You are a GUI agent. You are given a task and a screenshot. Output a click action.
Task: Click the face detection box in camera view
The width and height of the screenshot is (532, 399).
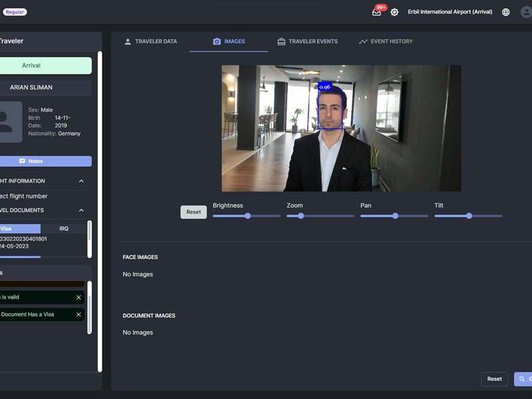(x=331, y=109)
